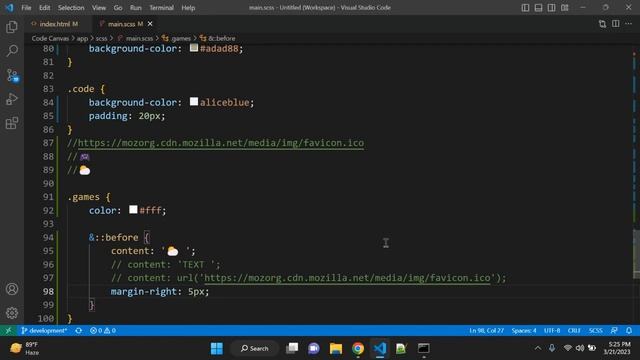
Task: Open the View menu
Action: (99, 8)
